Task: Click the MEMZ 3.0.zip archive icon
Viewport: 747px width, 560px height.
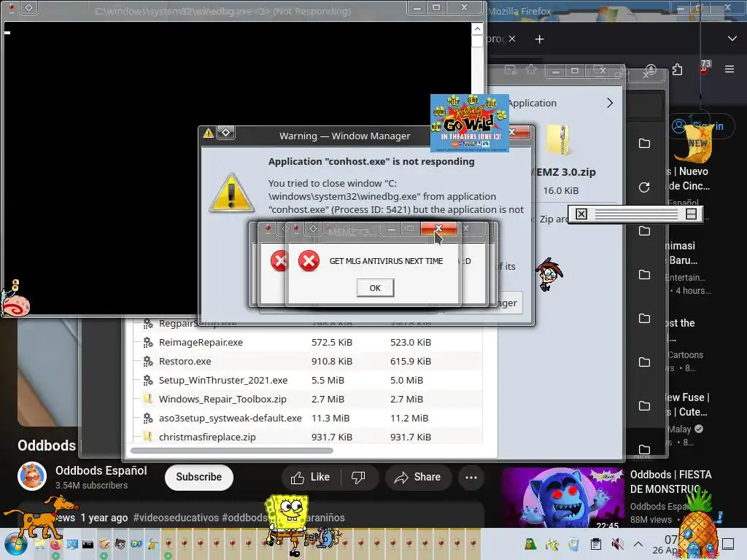Action: [x=558, y=140]
